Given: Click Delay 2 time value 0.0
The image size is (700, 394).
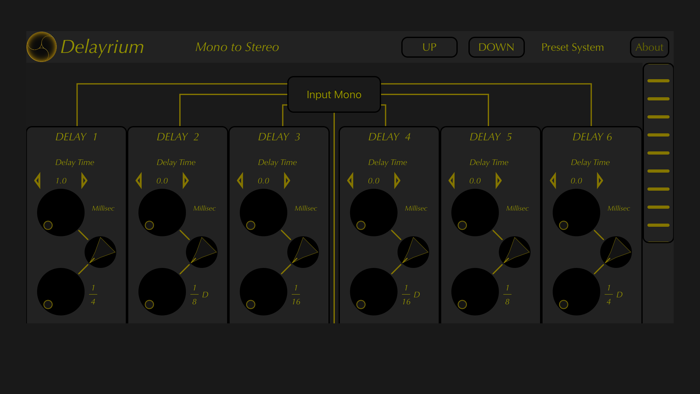Looking at the screenshot, I should click(162, 181).
